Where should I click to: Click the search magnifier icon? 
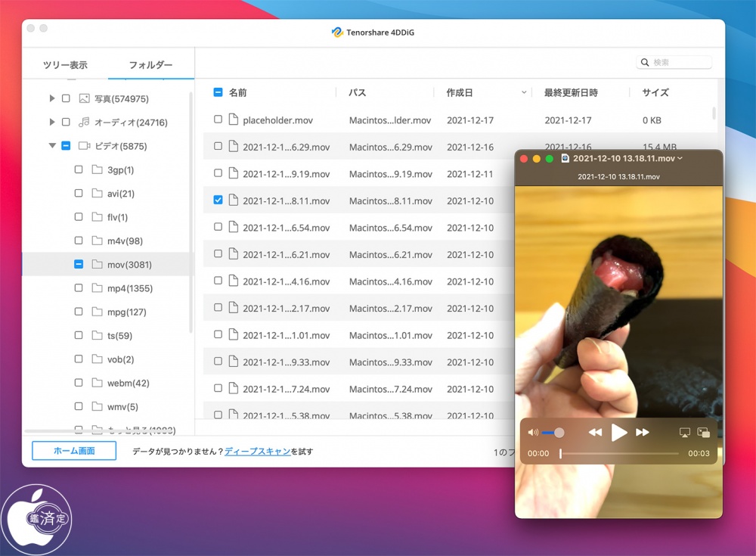coord(645,63)
